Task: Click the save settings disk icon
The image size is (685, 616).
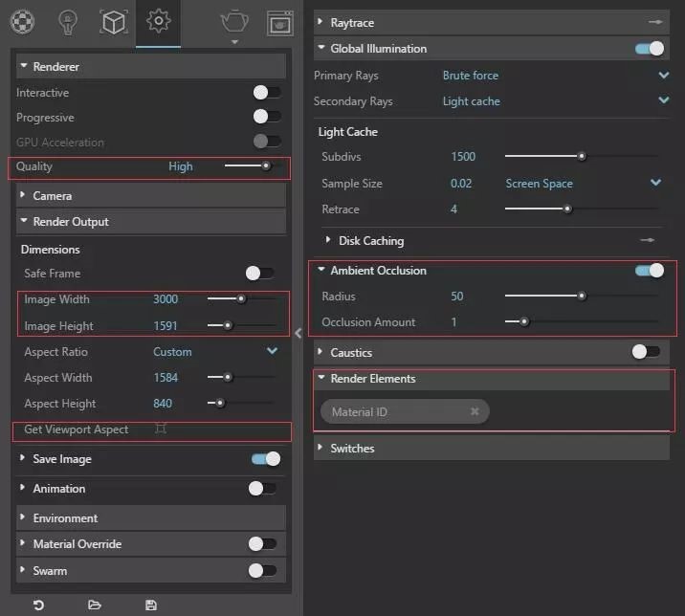Action: coord(150,605)
